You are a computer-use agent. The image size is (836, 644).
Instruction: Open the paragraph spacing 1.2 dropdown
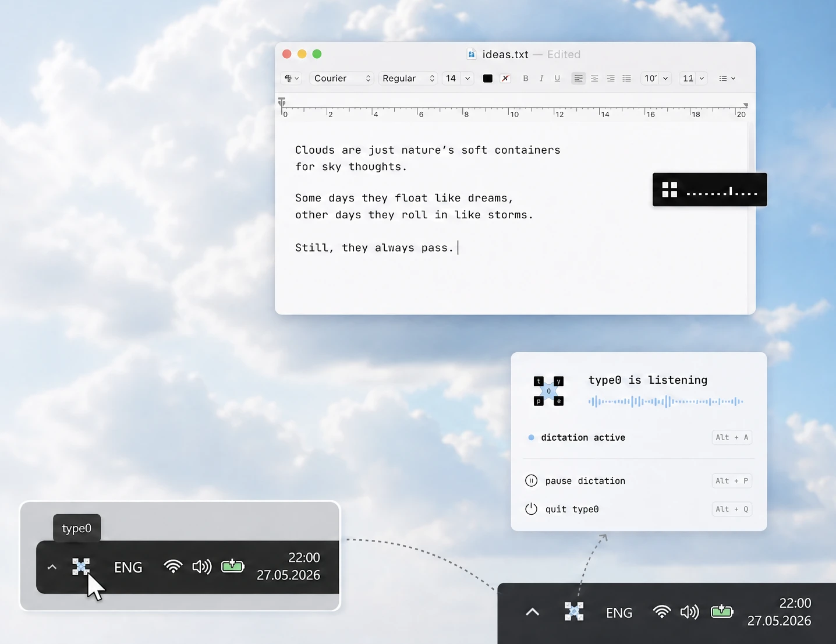tap(693, 78)
